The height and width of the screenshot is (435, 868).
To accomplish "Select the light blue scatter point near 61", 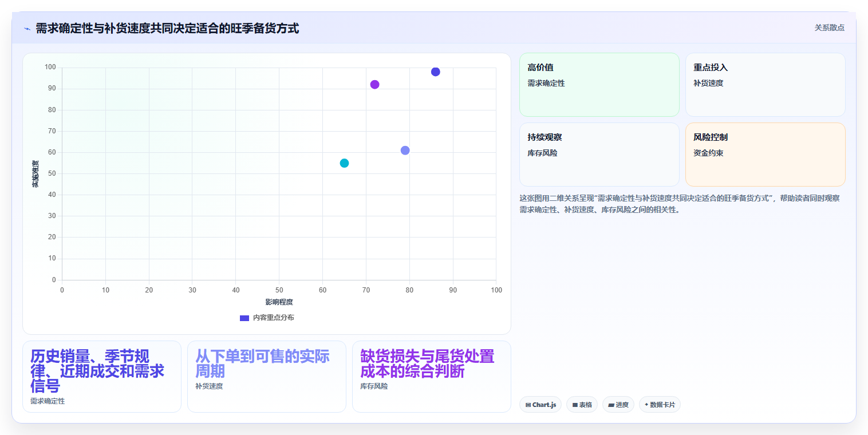I will coord(405,151).
